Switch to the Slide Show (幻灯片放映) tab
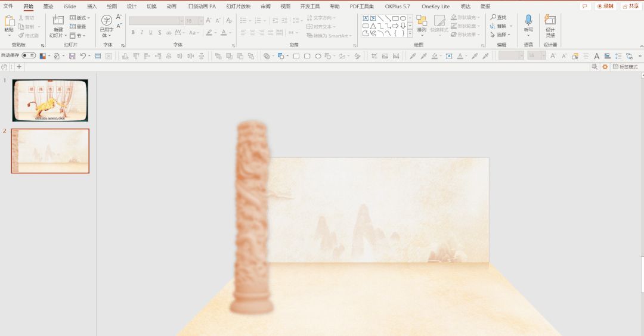 (x=238, y=6)
